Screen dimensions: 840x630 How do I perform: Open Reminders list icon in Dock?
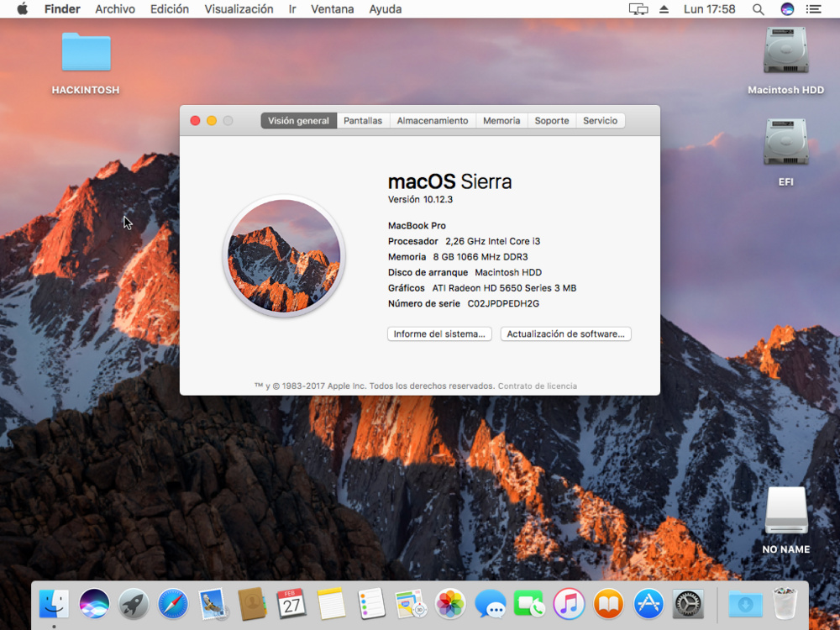370,603
